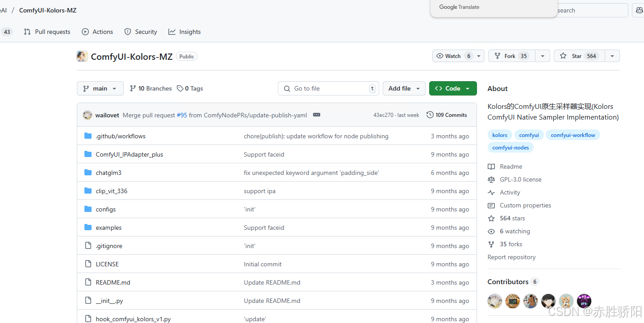This screenshot has width=644, height=323.
Task: Click the Fork button
Action: click(512, 56)
